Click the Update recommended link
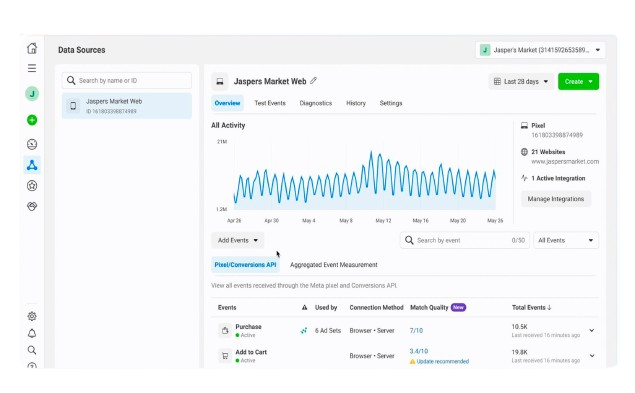Screen dimensions: 635x393 coord(443,361)
